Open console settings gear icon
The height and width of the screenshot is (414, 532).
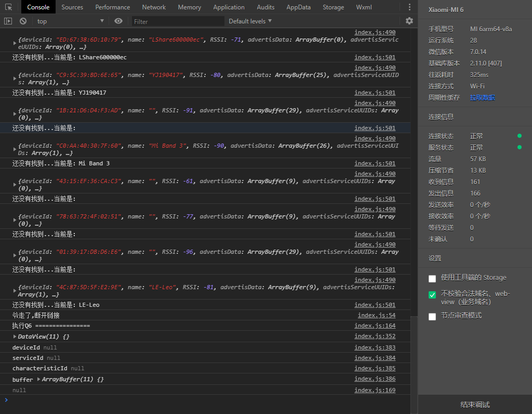click(409, 21)
